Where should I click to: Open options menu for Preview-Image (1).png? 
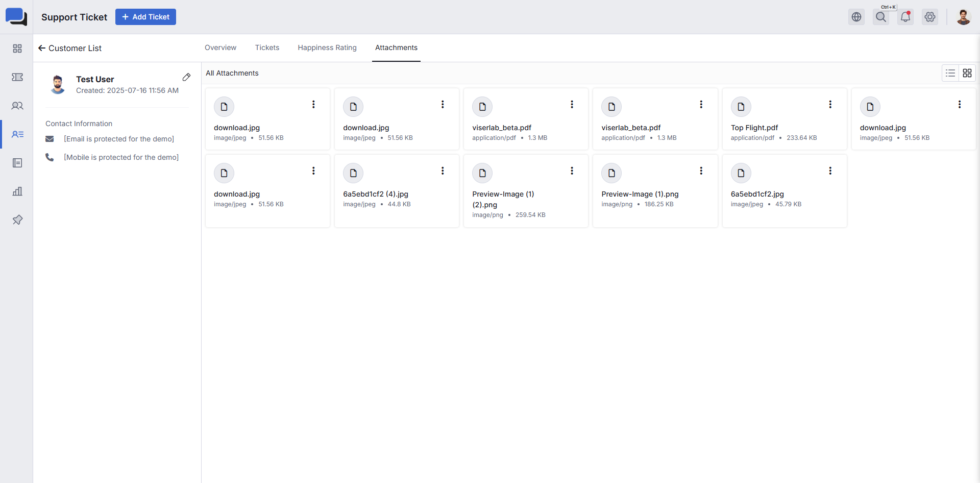(701, 171)
